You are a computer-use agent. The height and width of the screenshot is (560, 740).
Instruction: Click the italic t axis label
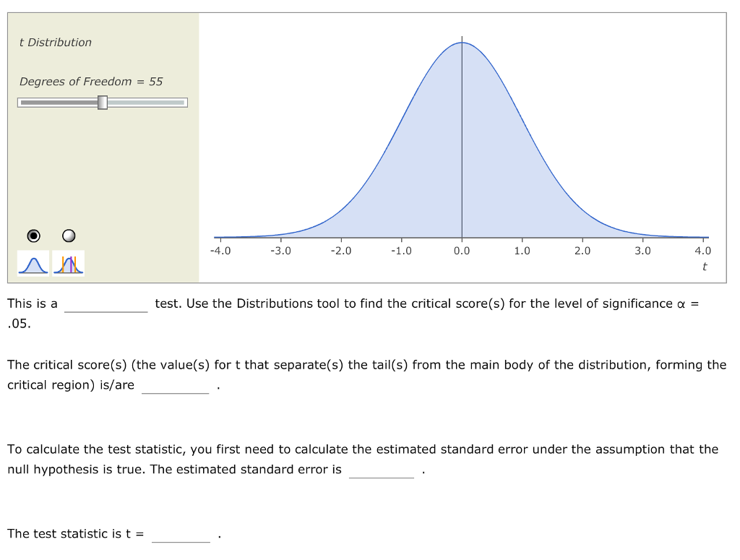pyautogui.click(x=704, y=266)
